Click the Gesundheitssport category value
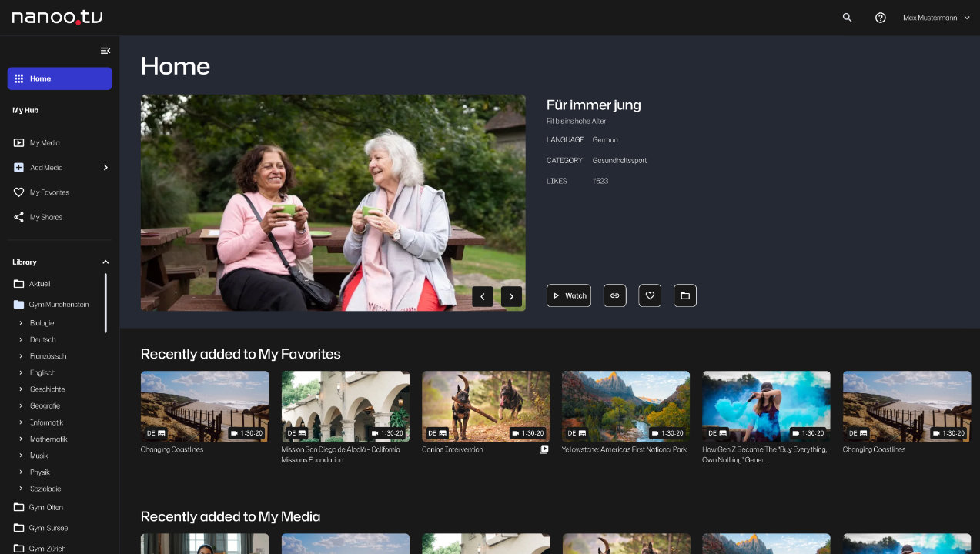The height and width of the screenshot is (554, 980). [x=620, y=161]
